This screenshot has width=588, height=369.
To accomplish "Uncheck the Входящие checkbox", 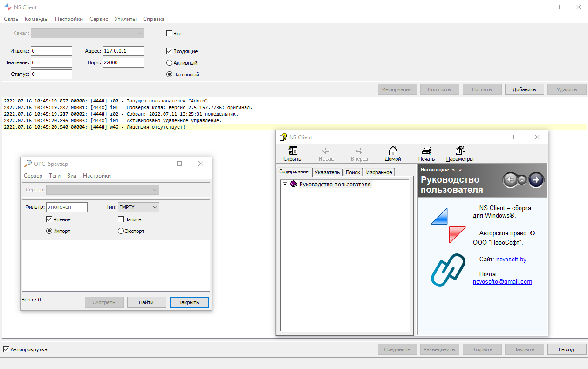I will tap(170, 51).
